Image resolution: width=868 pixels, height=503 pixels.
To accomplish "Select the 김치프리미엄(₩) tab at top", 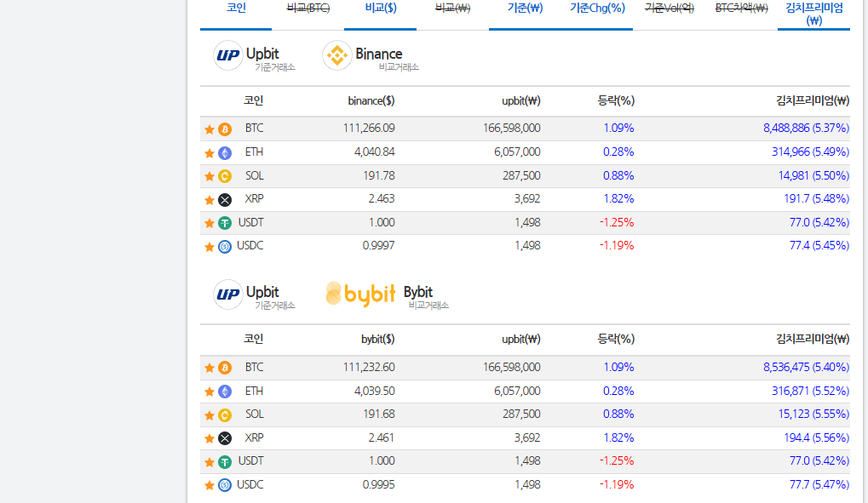I will point(813,14).
